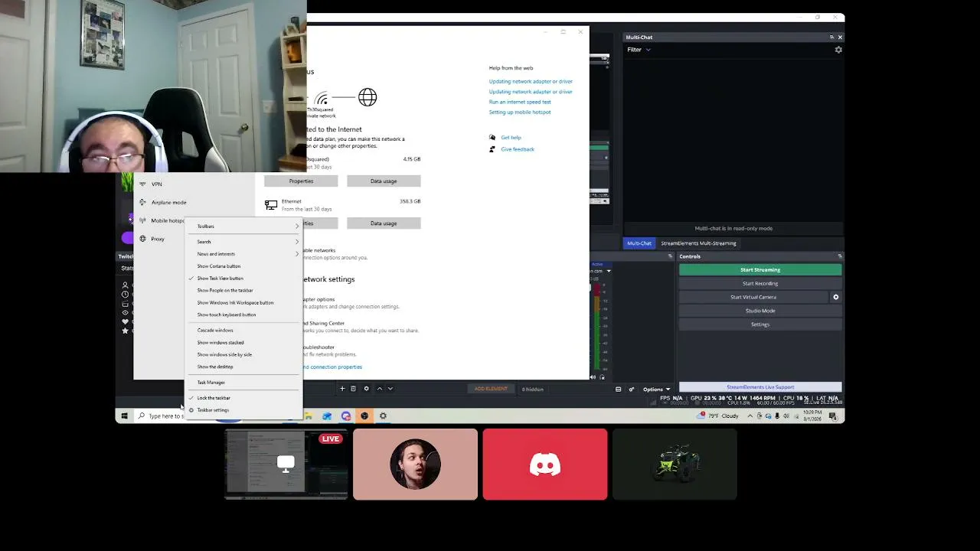Image resolution: width=980 pixels, height=551 pixels.
Task: Toggle Show Cortana button option
Action: click(219, 266)
